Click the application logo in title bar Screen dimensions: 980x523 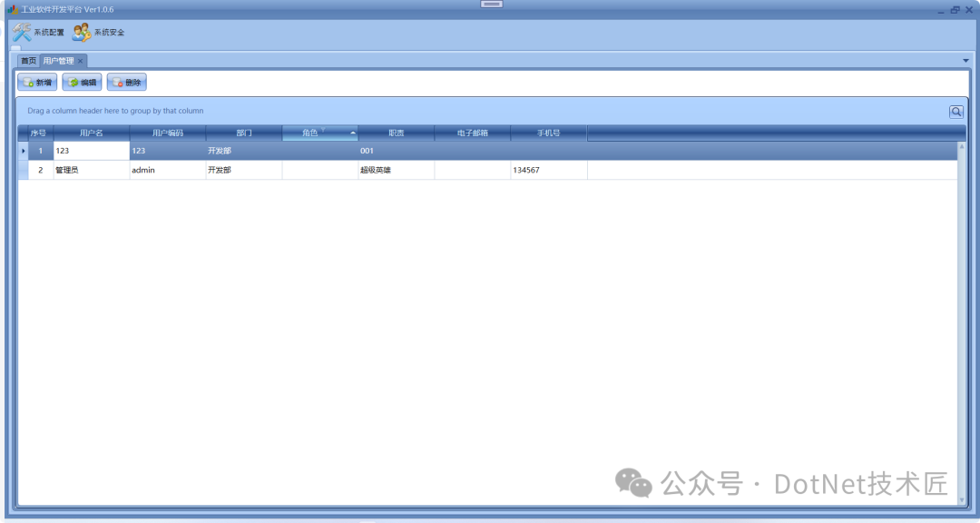click(13, 9)
